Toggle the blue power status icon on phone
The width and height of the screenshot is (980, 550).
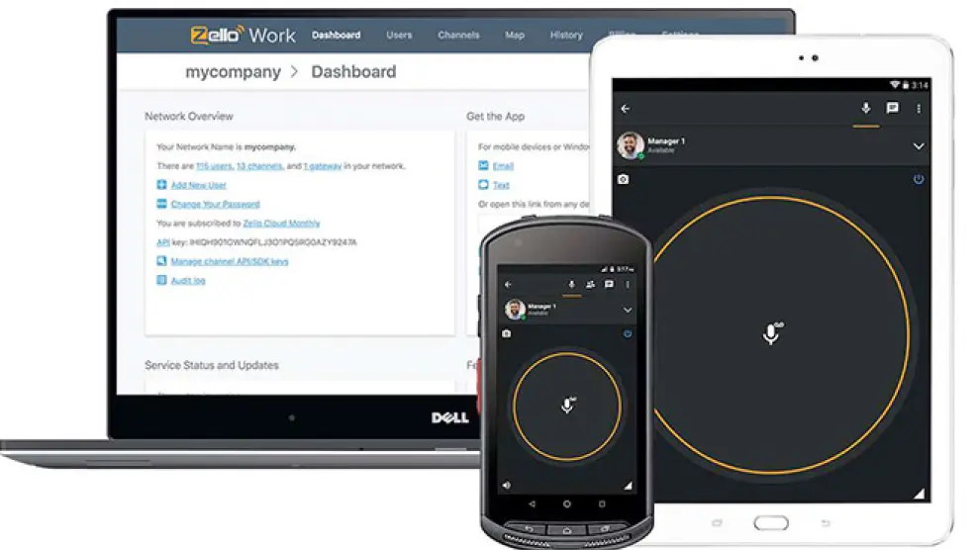628,334
